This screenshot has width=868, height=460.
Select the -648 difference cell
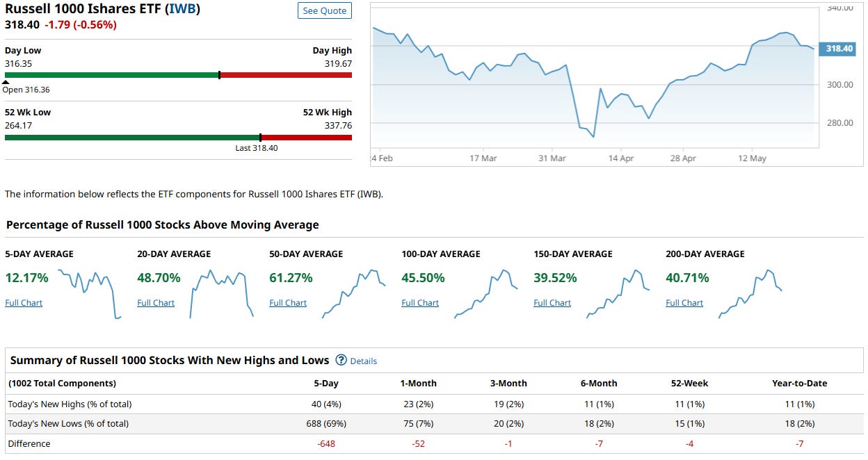327,443
